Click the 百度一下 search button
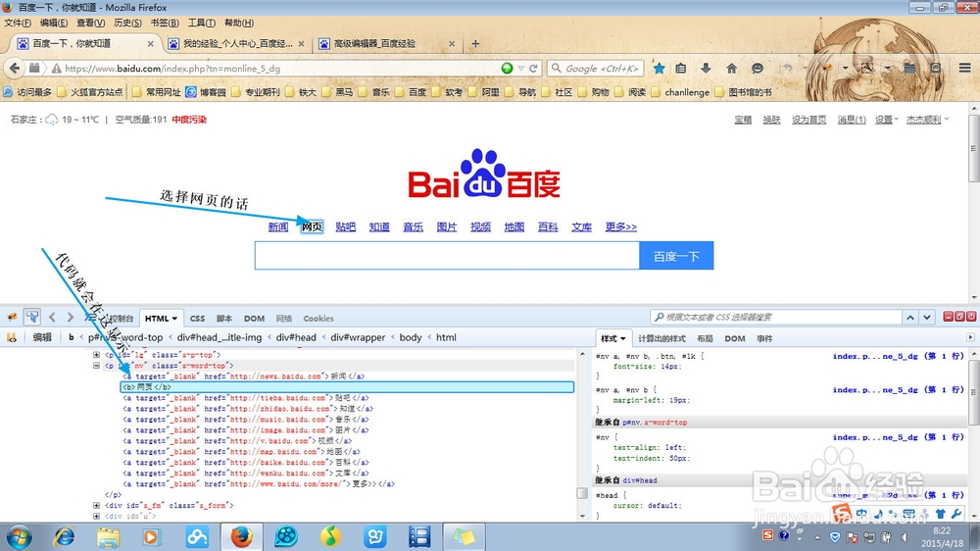 [676, 256]
